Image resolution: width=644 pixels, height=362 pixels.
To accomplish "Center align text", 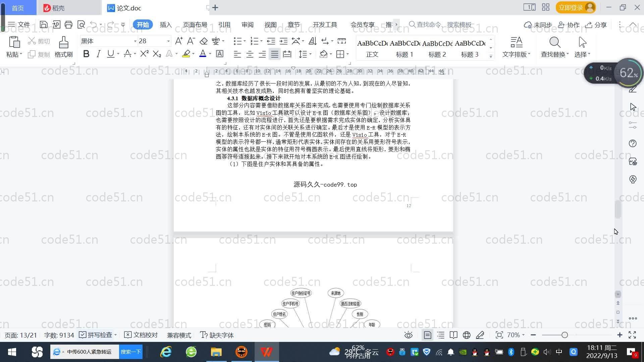I will click(250, 54).
